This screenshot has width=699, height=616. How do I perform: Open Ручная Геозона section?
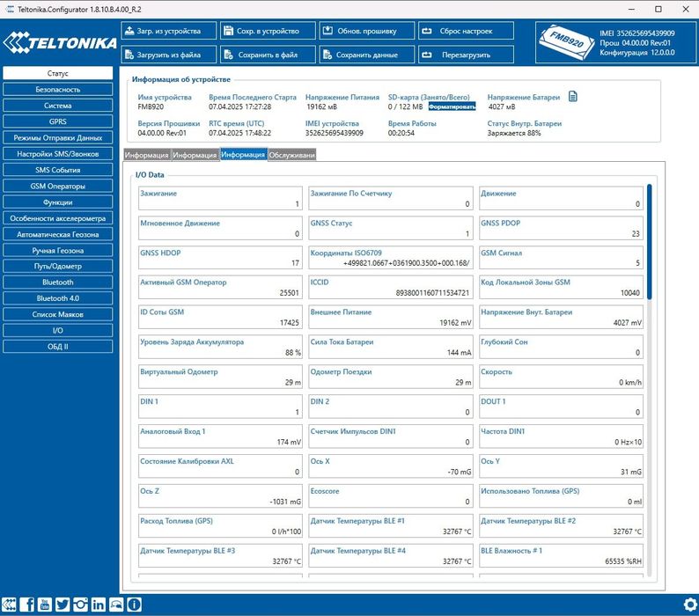57,250
